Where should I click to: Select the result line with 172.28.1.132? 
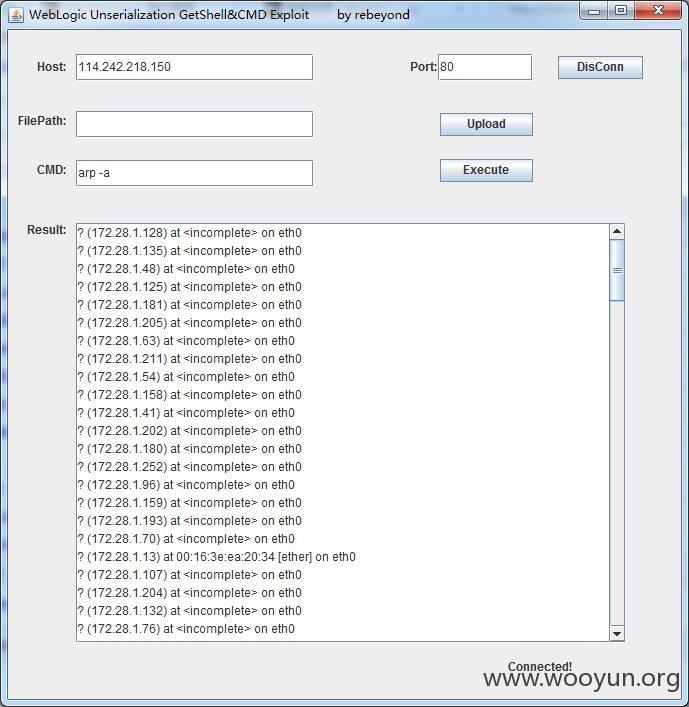[189, 611]
